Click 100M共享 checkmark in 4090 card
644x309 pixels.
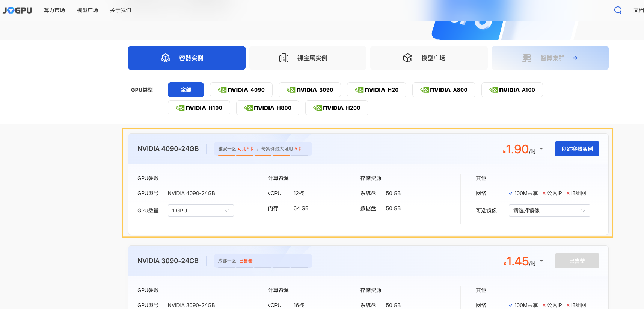tap(510, 193)
